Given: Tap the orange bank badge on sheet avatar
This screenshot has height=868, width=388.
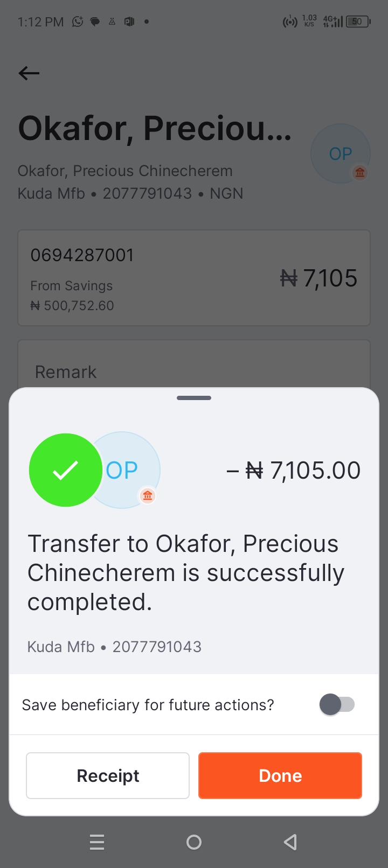Looking at the screenshot, I should (148, 495).
